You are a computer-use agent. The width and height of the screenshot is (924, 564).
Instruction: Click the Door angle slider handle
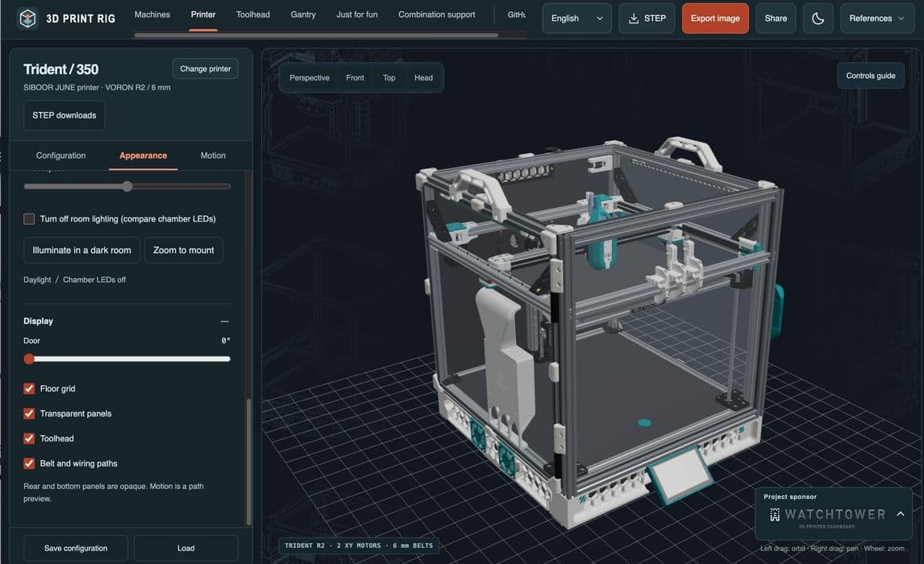point(29,359)
